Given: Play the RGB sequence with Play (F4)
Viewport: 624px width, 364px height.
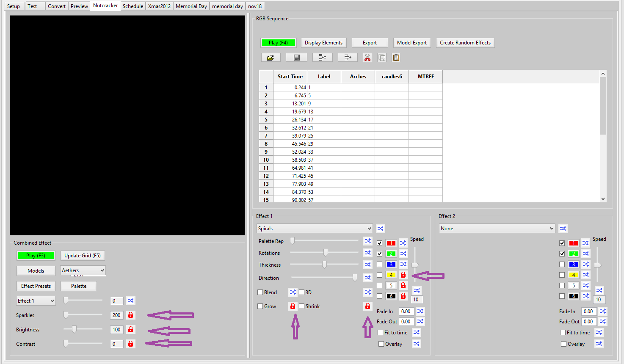Looking at the screenshot, I should [x=278, y=43].
